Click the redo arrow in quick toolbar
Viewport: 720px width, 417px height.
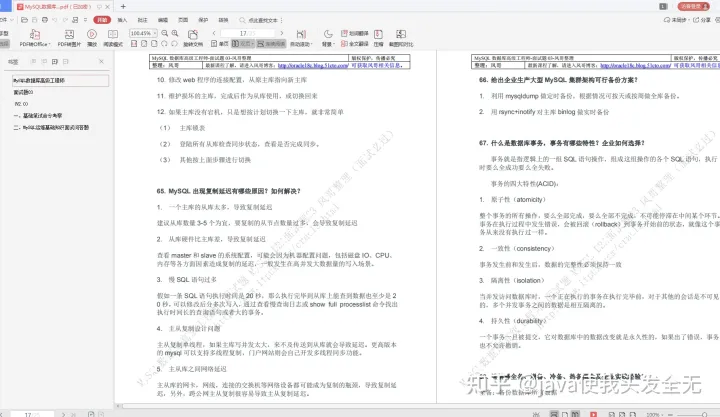pos(65,20)
